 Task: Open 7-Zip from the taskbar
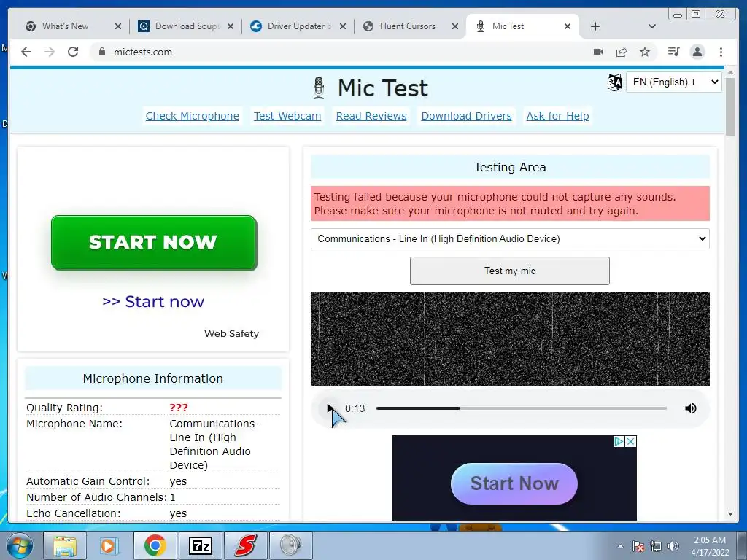(x=200, y=545)
